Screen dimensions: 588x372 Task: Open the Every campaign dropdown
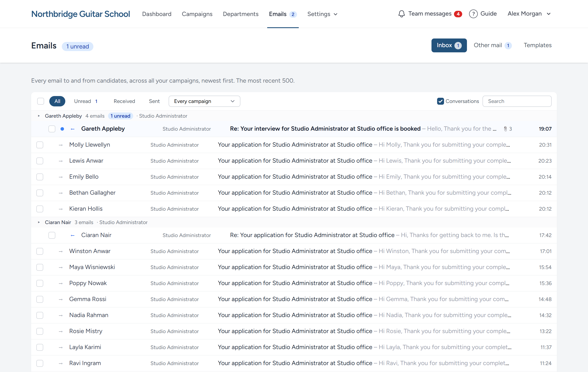coord(204,101)
